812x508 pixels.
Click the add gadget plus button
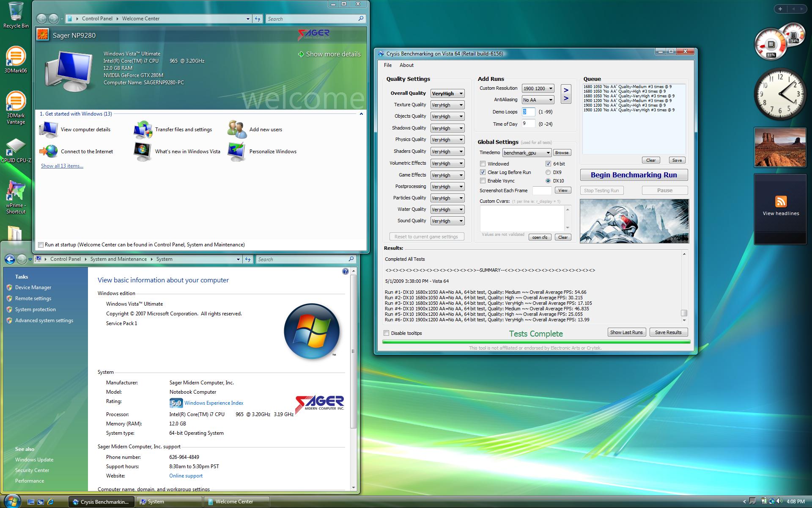coord(780,8)
